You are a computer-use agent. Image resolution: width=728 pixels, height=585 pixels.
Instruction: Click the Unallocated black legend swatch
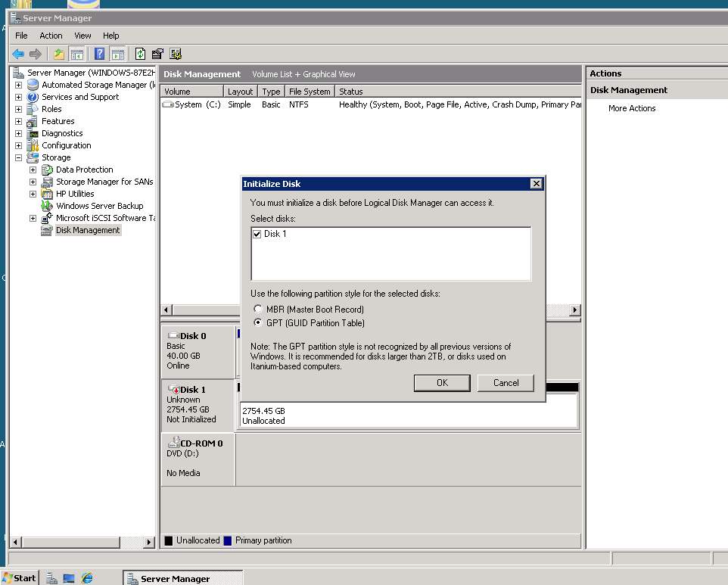(x=169, y=540)
